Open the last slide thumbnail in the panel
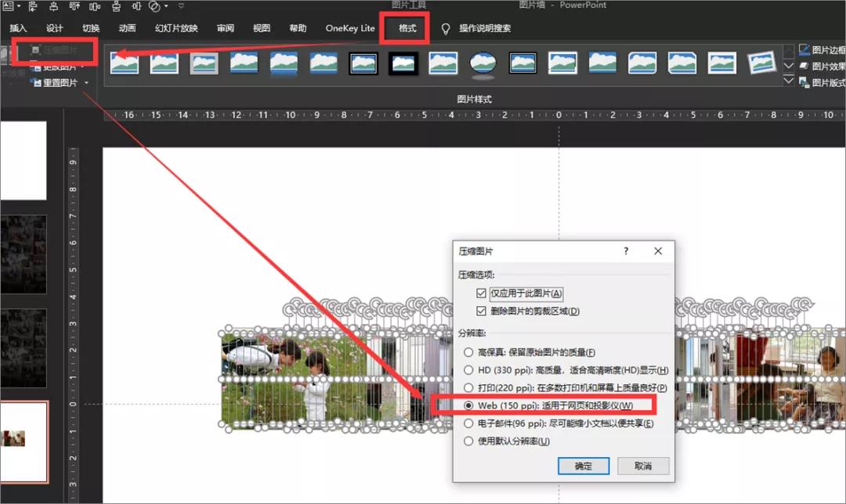Screen dimensions: 846x504 click(23, 440)
